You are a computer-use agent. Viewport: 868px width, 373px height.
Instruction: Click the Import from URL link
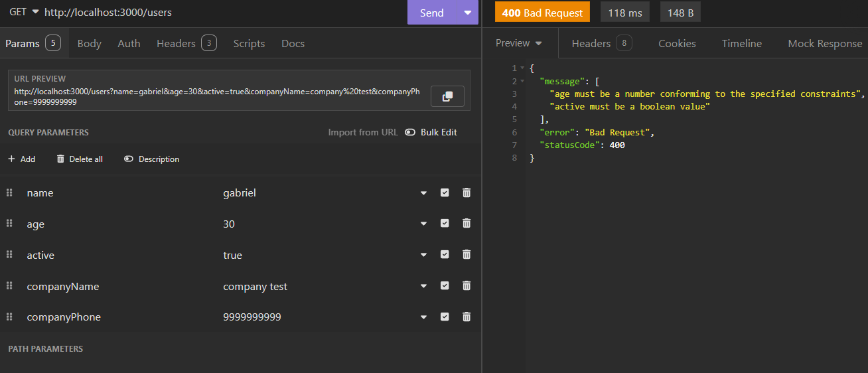click(363, 132)
